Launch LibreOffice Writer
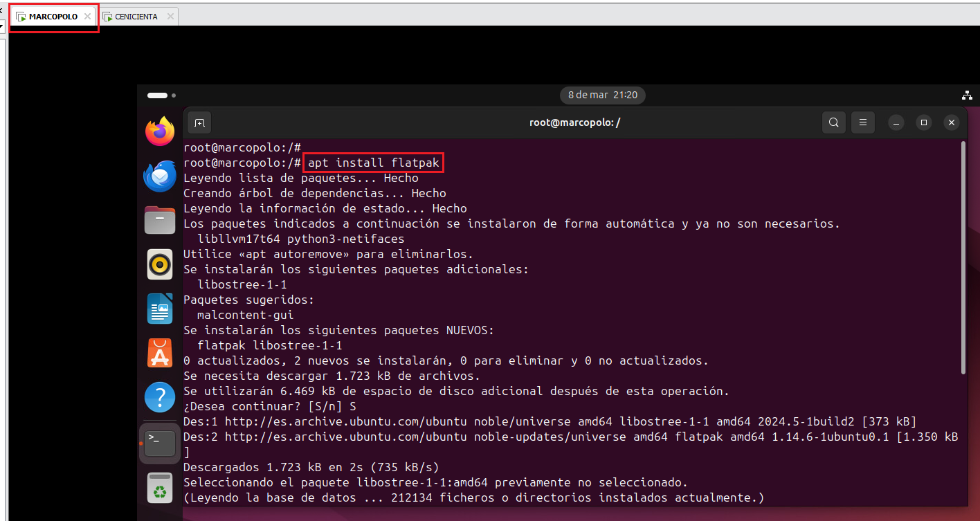This screenshot has width=980, height=521. coord(160,309)
